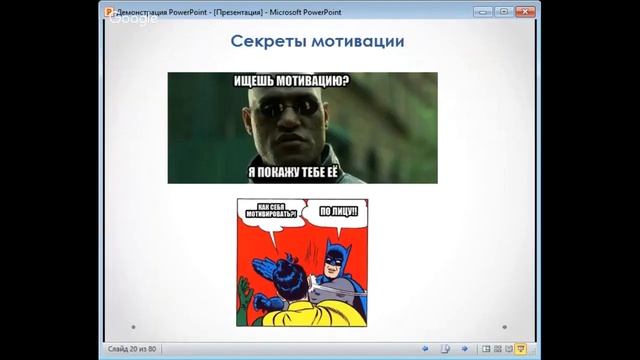Click the slide counter 'Слайд 20 из 80'

(132, 349)
